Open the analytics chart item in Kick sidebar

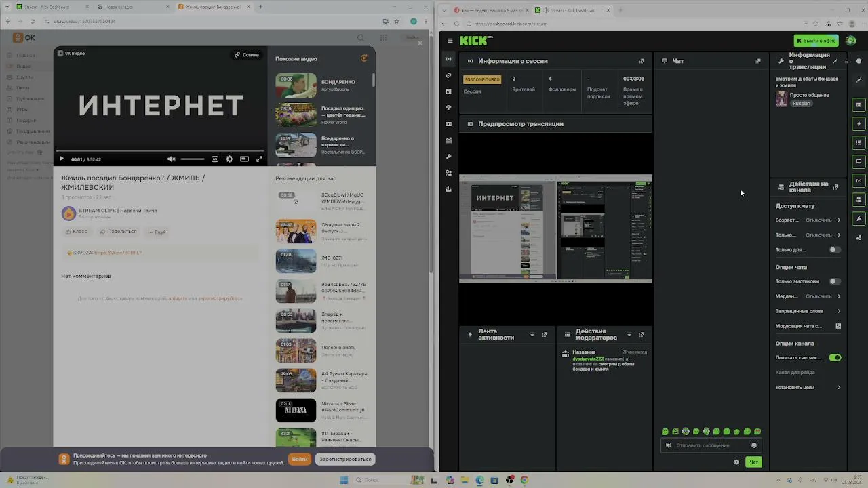coord(449,140)
